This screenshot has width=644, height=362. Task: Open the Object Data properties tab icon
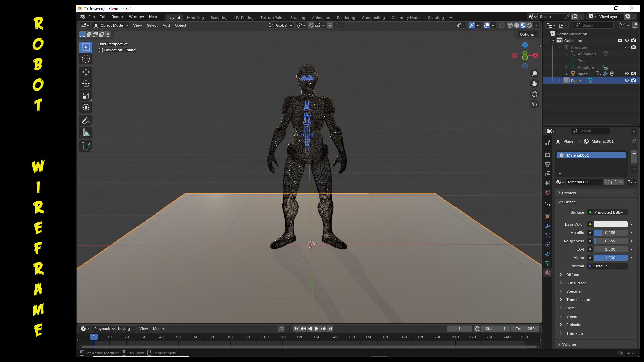coord(548,263)
